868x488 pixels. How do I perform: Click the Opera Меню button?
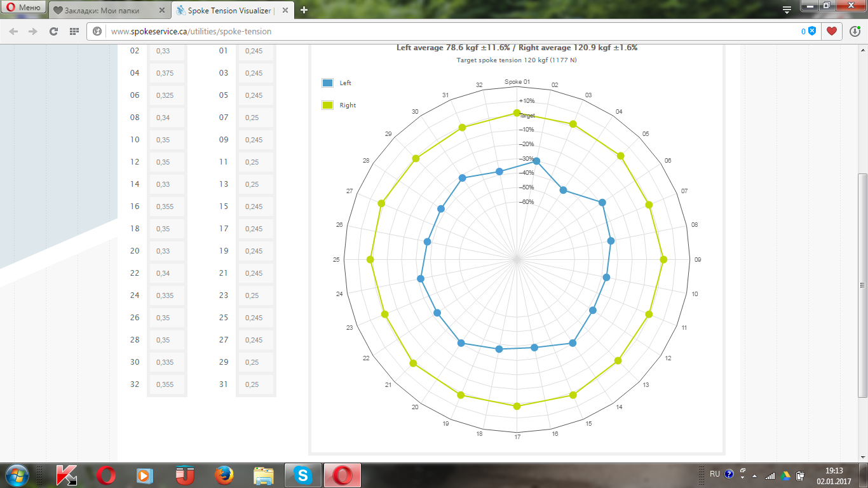coord(24,8)
